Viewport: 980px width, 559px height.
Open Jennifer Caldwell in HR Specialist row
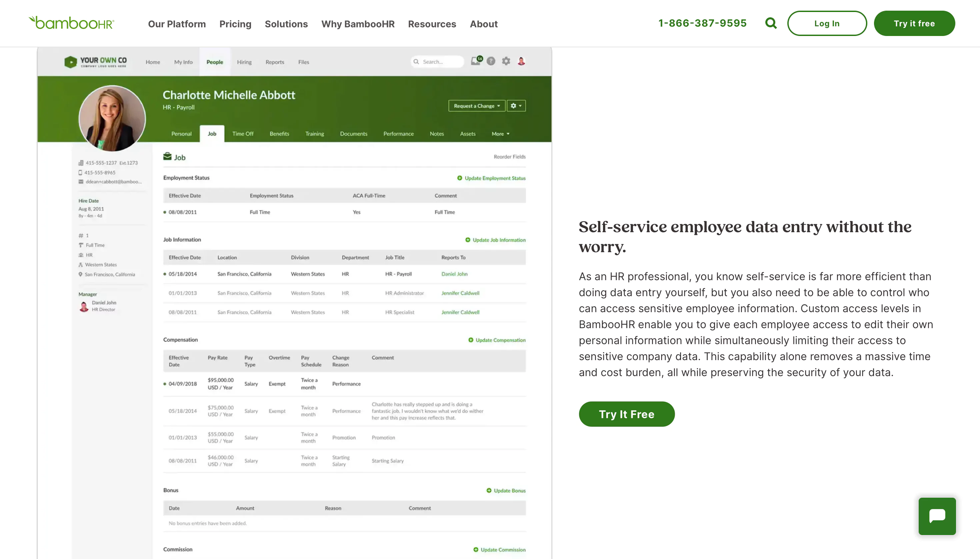(x=460, y=312)
